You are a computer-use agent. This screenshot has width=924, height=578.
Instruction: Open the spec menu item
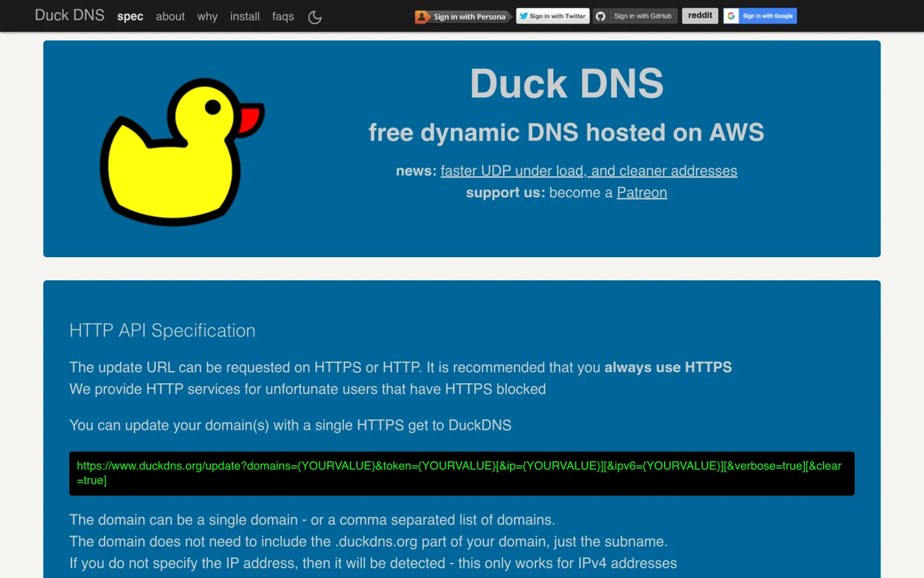[130, 17]
